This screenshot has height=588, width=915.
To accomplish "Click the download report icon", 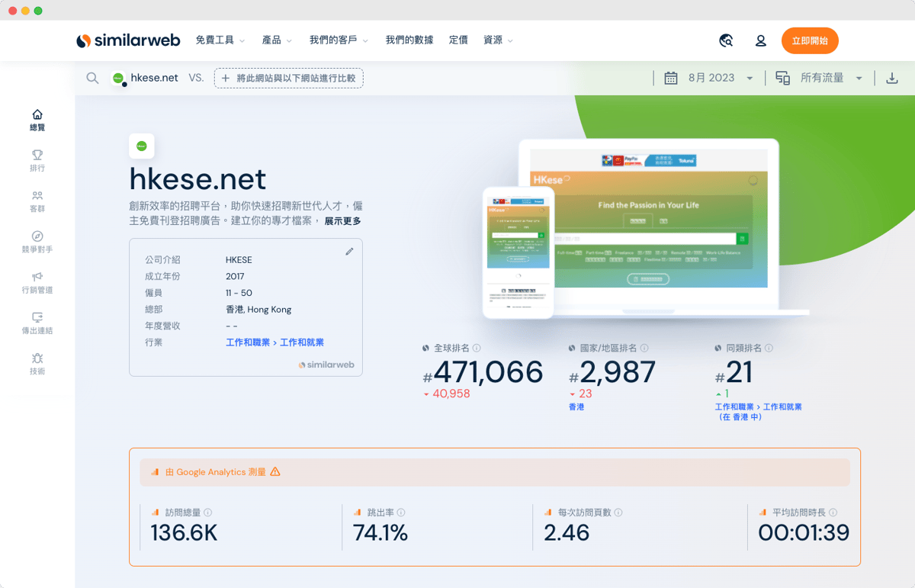I will click(891, 78).
